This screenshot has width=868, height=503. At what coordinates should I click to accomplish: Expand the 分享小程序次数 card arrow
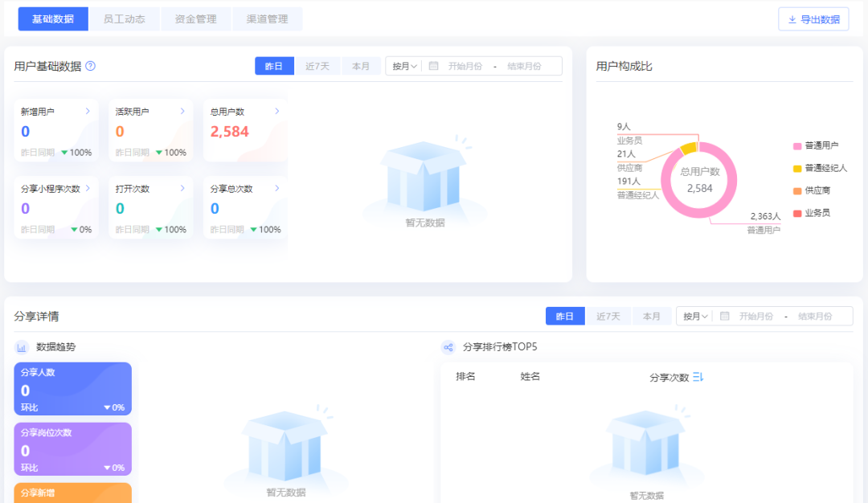coord(88,188)
